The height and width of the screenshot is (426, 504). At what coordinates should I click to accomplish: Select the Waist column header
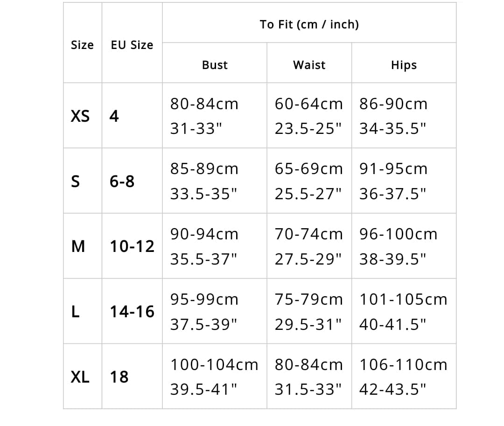click(309, 65)
